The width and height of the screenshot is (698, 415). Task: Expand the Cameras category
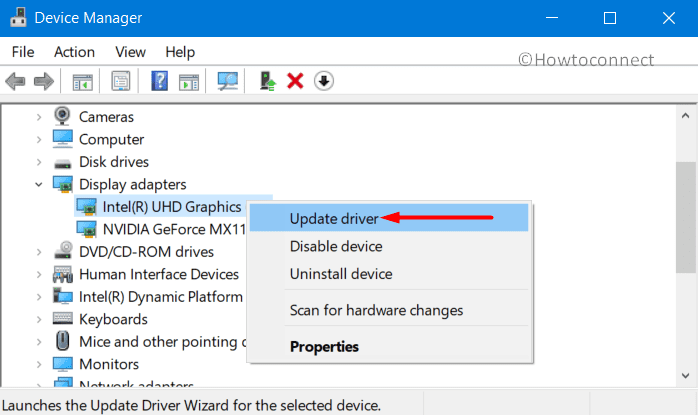pyautogui.click(x=39, y=117)
